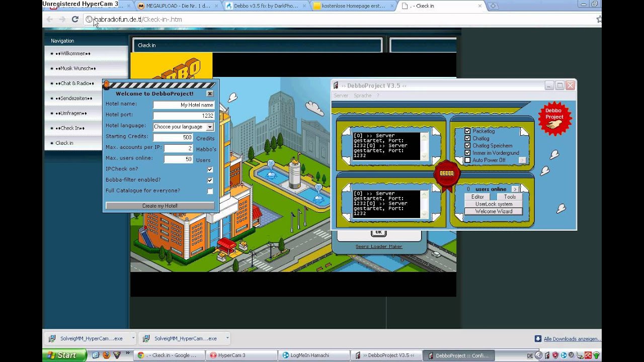This screenshot has width=644, height=362.
Task: Uncheck Packetlog checkbox
Action: pyautogui.click(x=467, y=131)
